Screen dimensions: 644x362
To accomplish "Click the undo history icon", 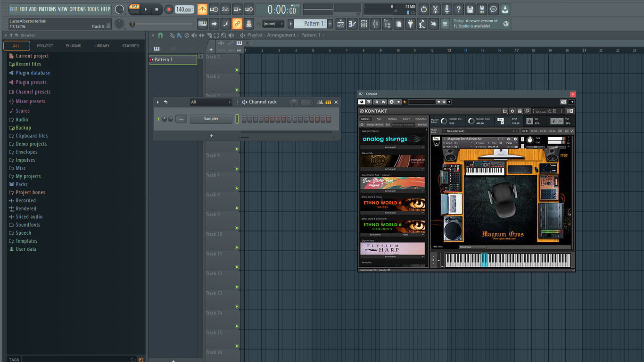I will click(x=423, y=9).
